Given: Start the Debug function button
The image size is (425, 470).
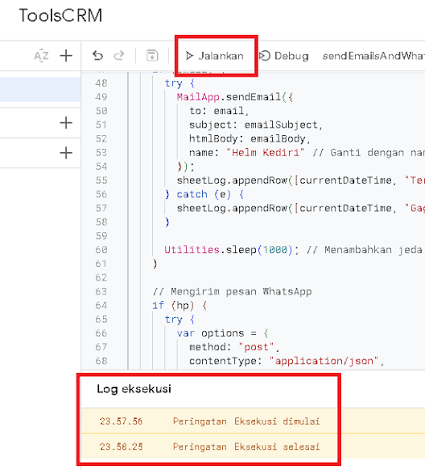Looking at the screenshot, I should coord(284,56).
